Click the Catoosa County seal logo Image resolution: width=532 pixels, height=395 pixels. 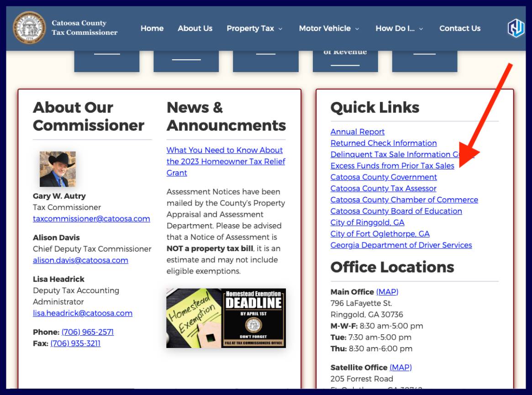coord(29,27)
